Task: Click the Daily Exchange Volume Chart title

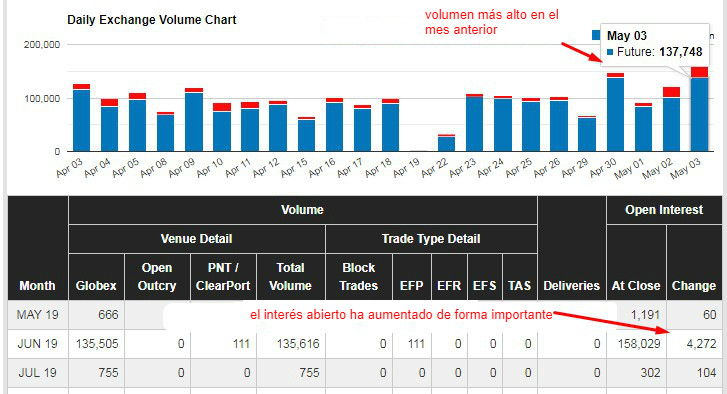Action: tap(152, 20)
